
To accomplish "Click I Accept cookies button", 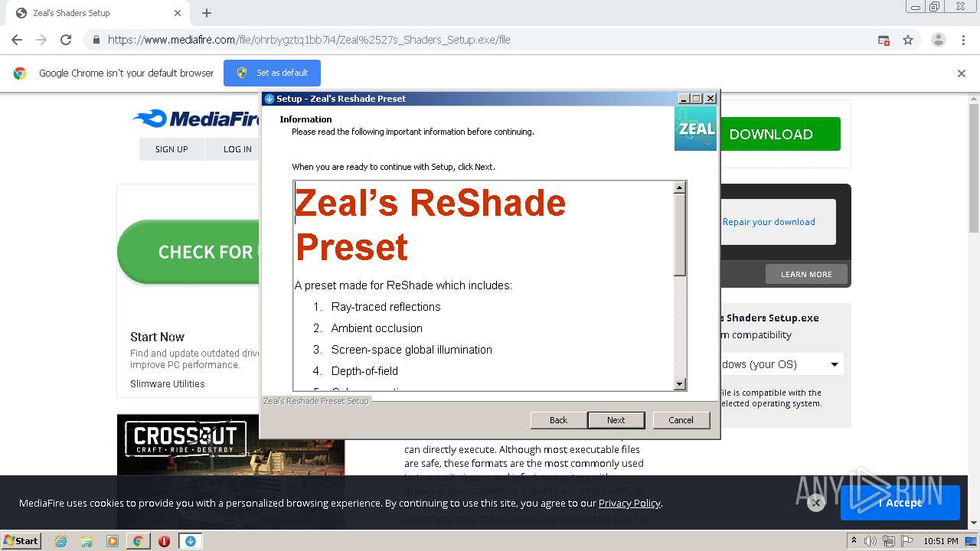I will 900,503.
